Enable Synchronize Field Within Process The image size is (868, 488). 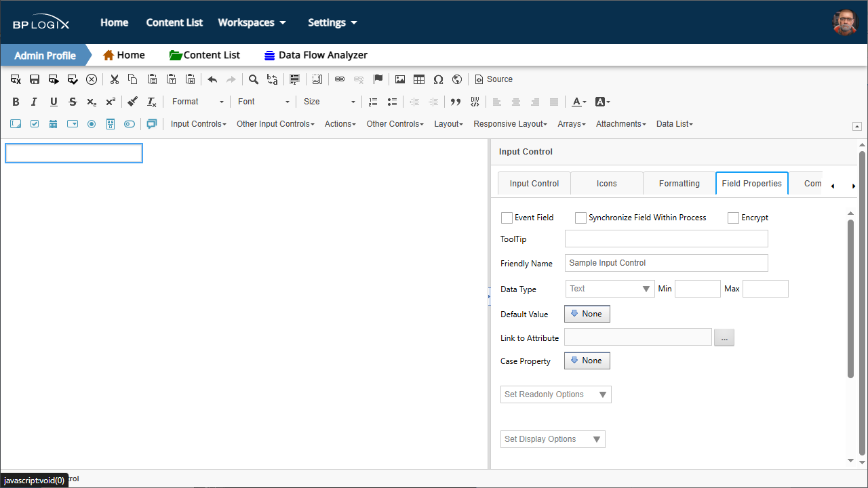pyautogui.click(x=580, y=218)
